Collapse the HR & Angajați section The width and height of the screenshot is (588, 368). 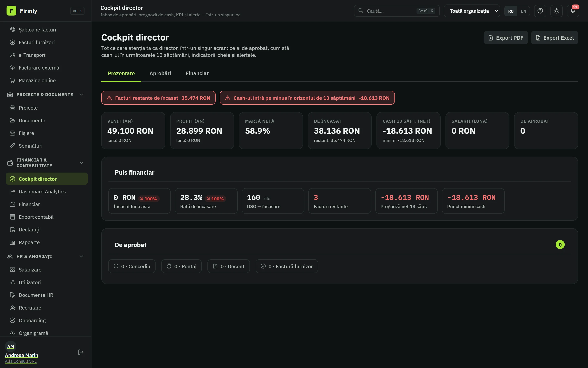point(46,256)
